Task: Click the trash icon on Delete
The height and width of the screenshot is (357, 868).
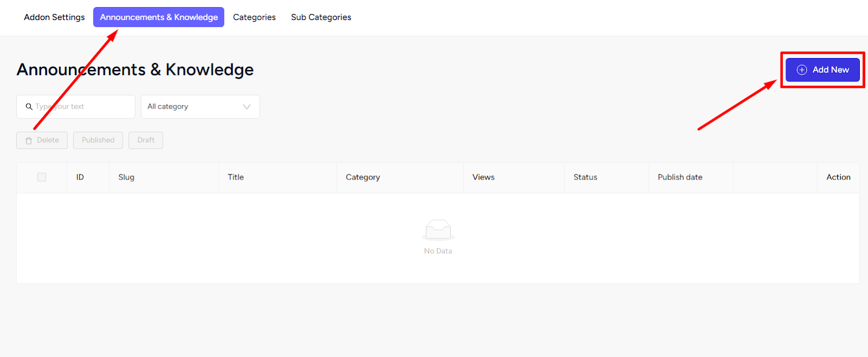Action: (x=29, y=141)
